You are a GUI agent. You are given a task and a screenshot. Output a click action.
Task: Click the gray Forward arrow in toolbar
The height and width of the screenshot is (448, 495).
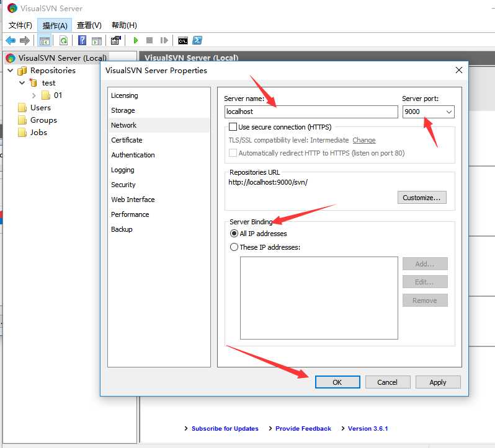[x=25, y=40]
